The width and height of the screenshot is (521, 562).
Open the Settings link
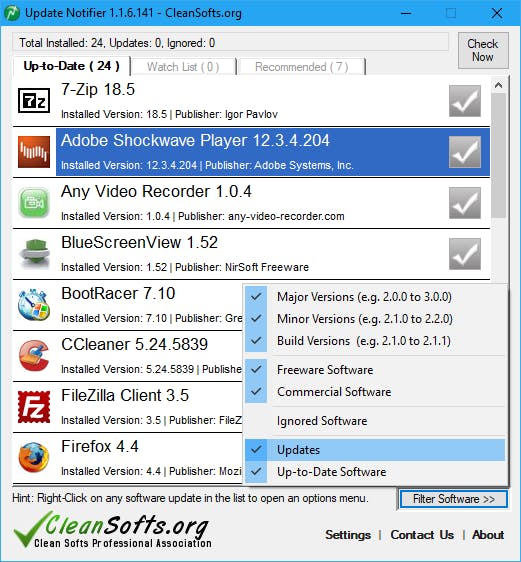point(348,535)
